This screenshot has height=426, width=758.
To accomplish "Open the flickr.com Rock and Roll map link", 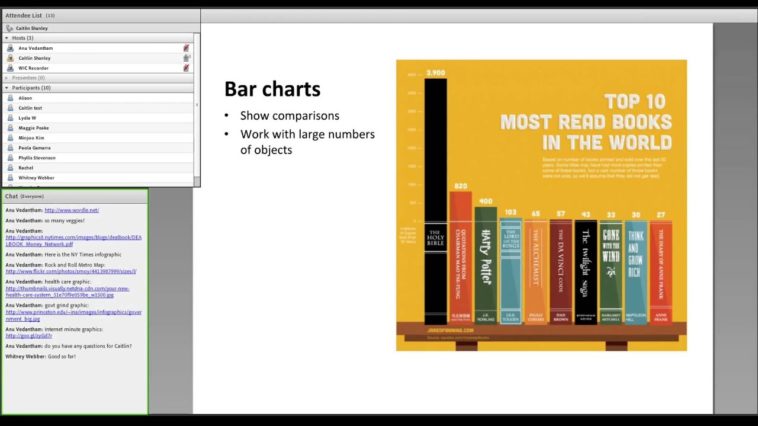I will (x=70, y=271).
